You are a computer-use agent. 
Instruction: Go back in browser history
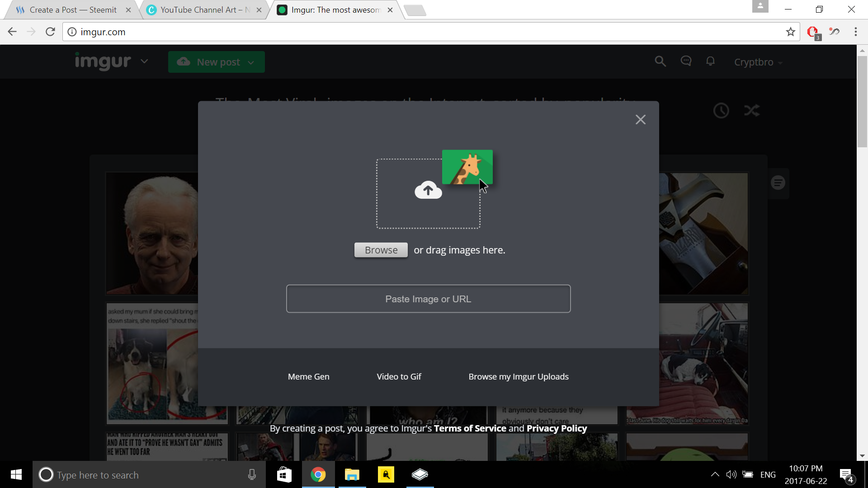(x=12, y=32)
